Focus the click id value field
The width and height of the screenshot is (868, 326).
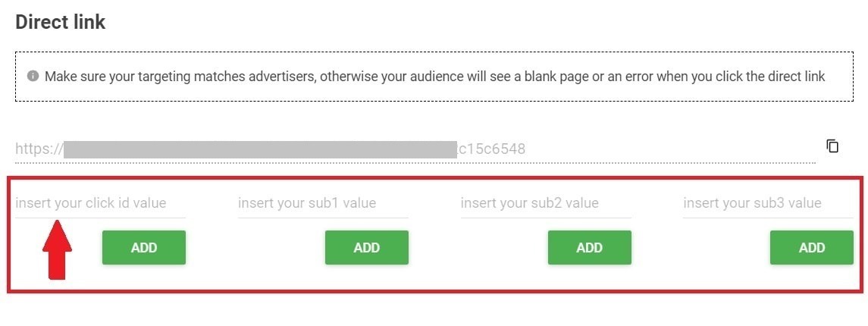[100, 203]
